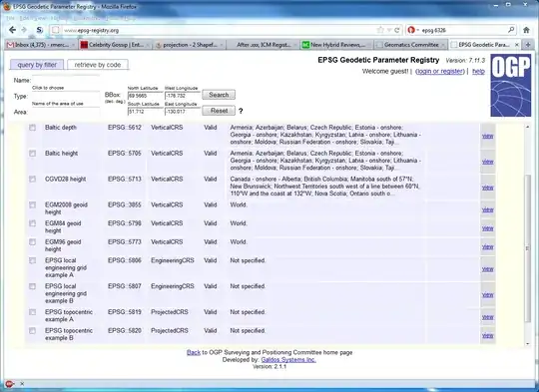Image resolution: width=539 pixels, height=392 pixels.
Task: Edit the North Latitude field
Action: point(145,96)
